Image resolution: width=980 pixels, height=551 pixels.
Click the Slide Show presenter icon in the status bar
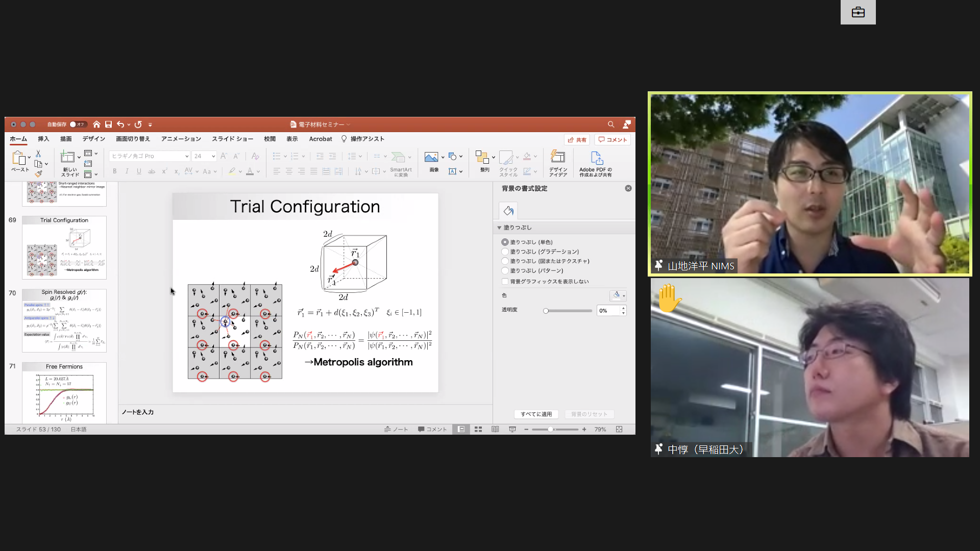coord(512,430)
